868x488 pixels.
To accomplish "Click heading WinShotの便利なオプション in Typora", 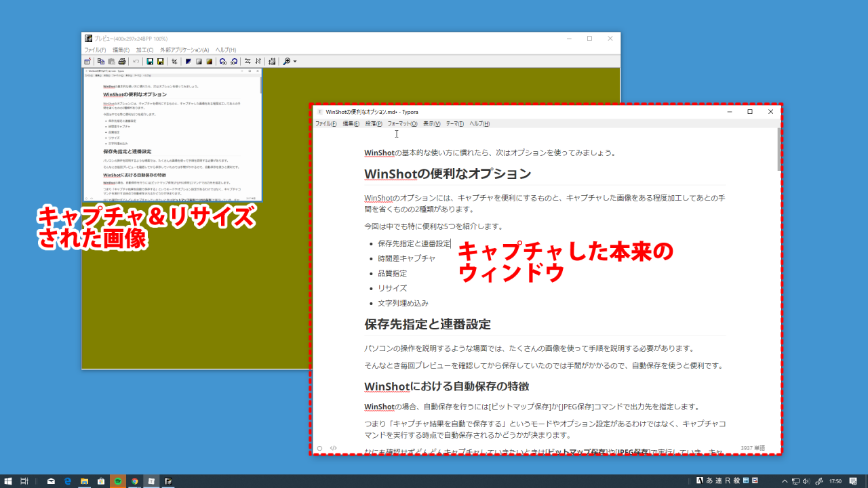I will 448,174.
